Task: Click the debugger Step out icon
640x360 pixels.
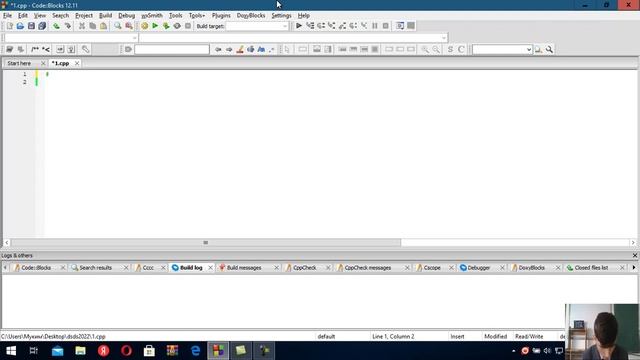Action: (x=342, y=26)
